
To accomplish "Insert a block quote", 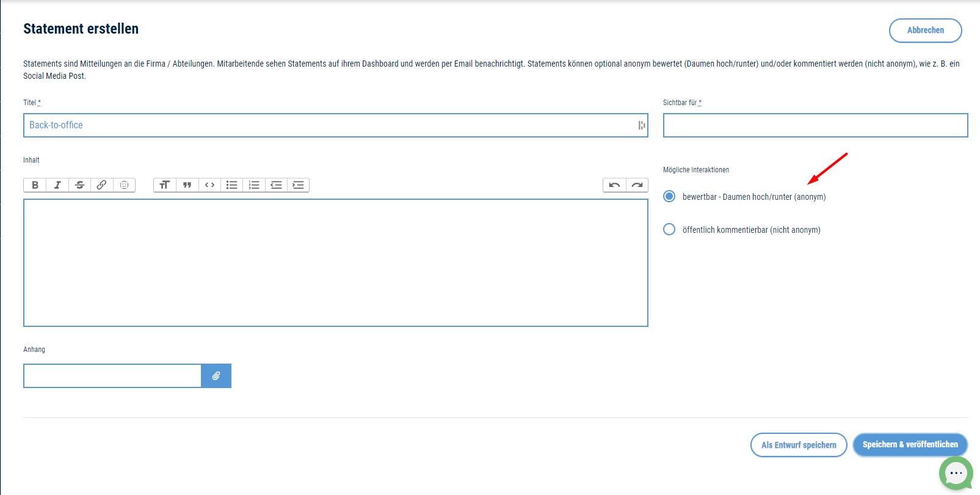I will [187, 185].
